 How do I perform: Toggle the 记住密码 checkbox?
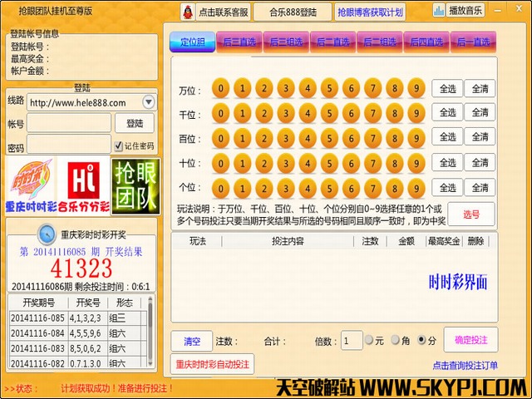pos(118,146)
